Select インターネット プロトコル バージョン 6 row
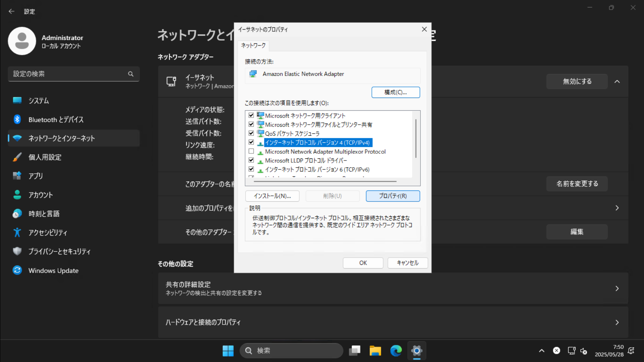The width and height of the screenshot is (644, 362). [317, 169]
